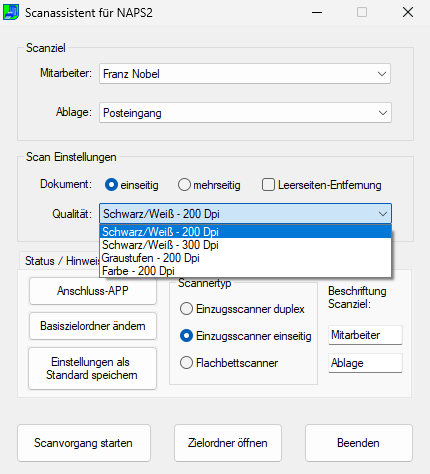Pick Schwarz/Weiß - 300 Dpi from list
This screenshot has height=474, width=430.
[x=245, y=245]
